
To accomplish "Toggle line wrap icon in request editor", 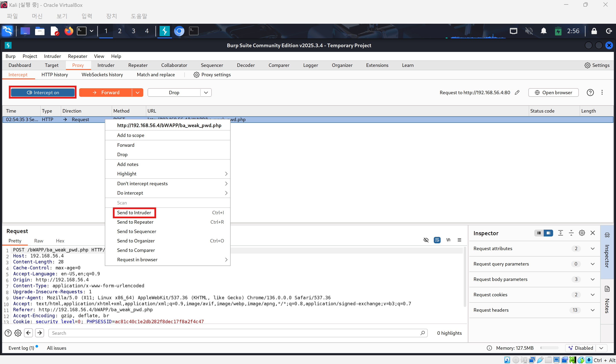I will [437, 240].
